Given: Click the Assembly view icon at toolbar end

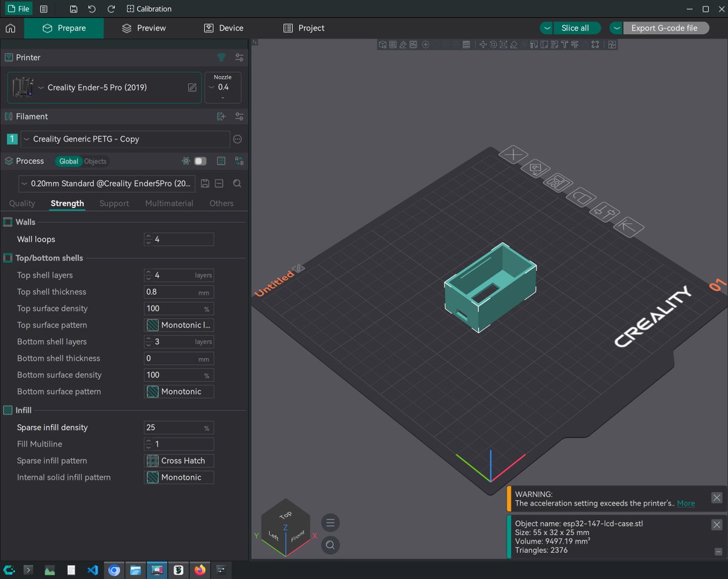Looking at the screenshot, I should pos(612,44).
